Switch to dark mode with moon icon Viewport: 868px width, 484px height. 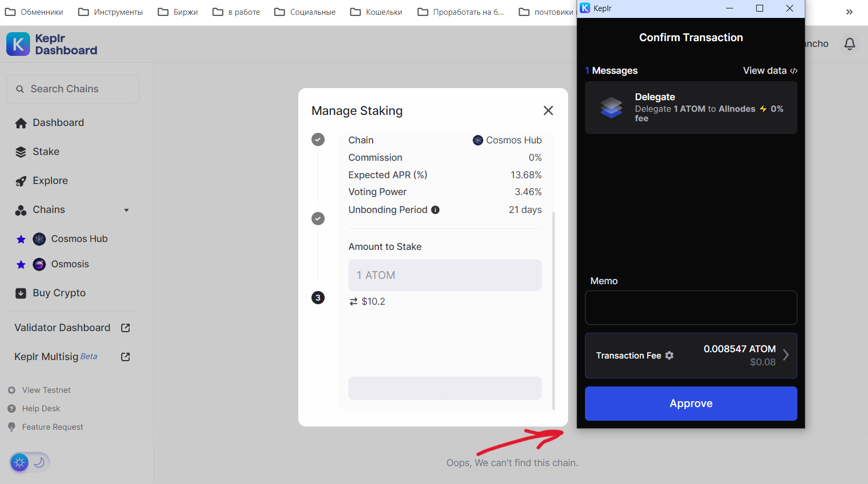tap(39, 462)
